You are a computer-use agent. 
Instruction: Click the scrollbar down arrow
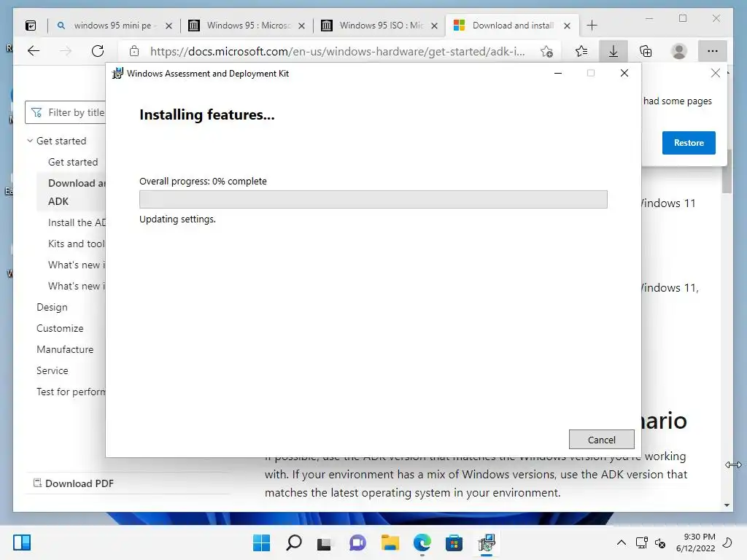pos(727,505)
